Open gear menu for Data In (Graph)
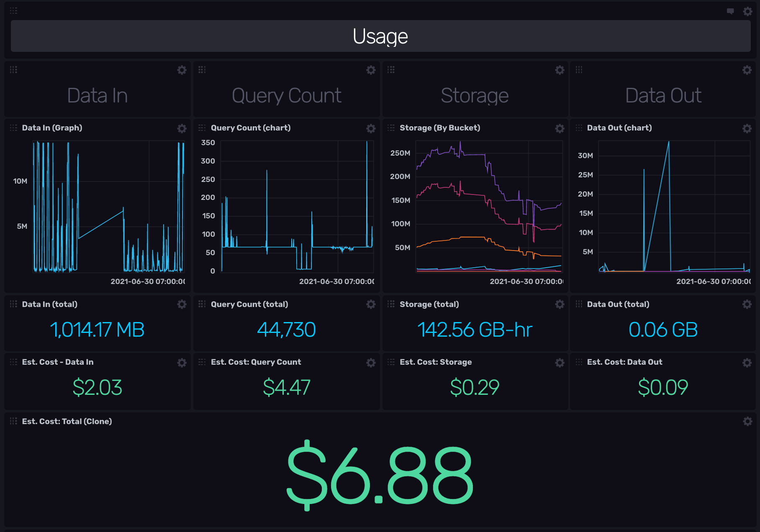760x532 pixels. pyautogui.click(x=182, y=128)
